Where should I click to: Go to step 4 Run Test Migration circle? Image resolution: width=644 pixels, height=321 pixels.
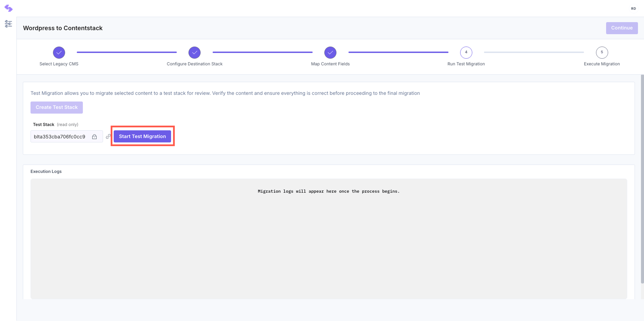(x=466, y=52)
